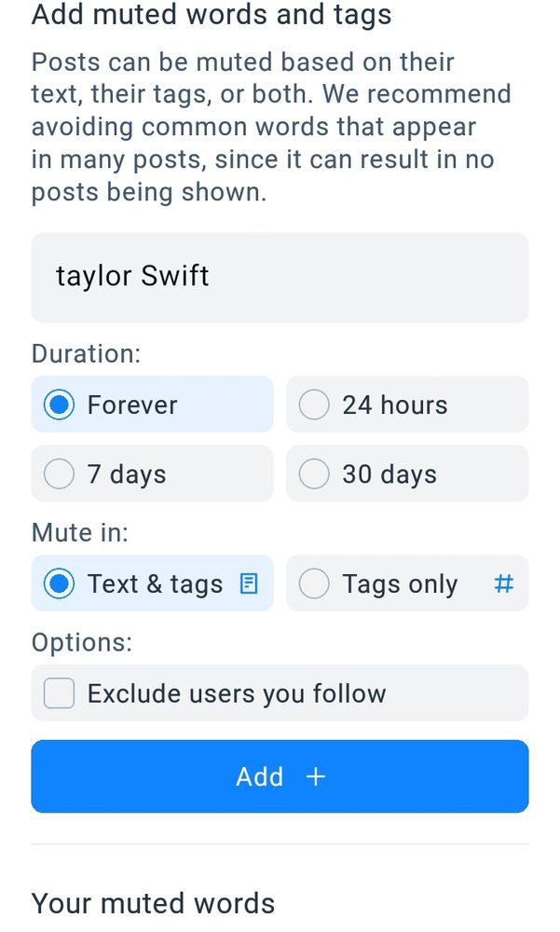Click the description paragraph about muting posts
This screenshot has width=560, height=932.
tap(270, 127)
